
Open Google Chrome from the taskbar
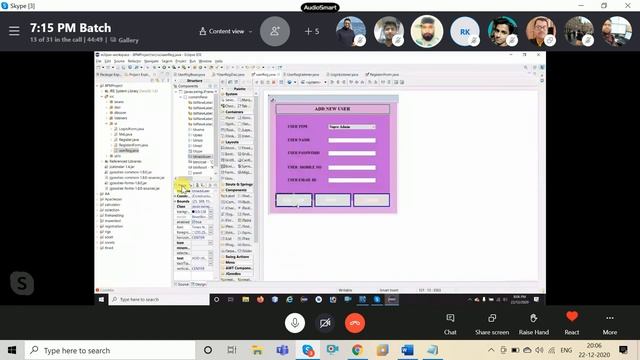(358, 350)
